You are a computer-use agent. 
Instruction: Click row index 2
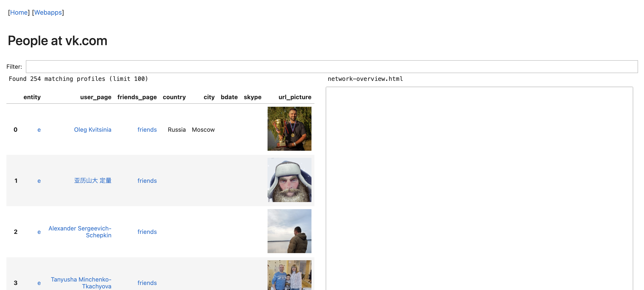[16, 232]
